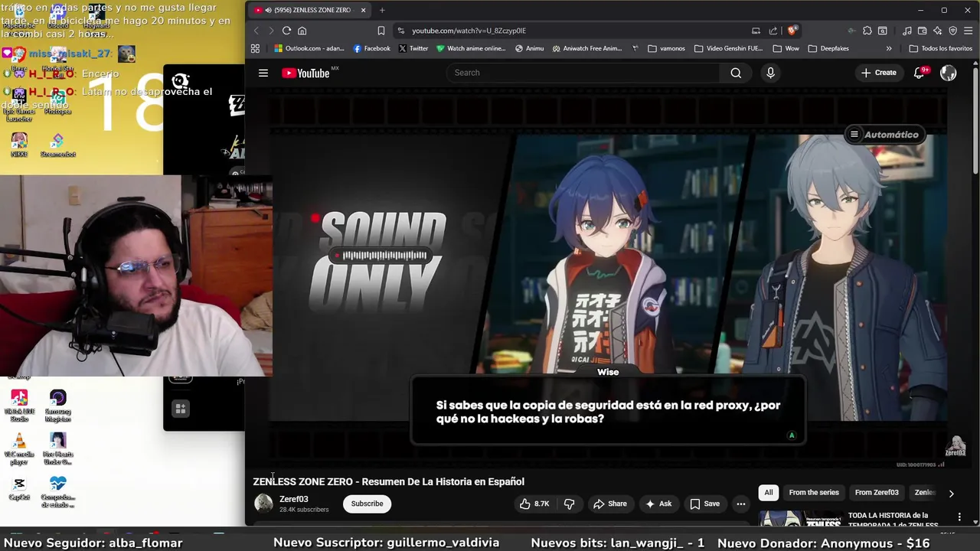Open the Twitter bookmark
This screenshot has height=551, width=980.
point(413,48)
